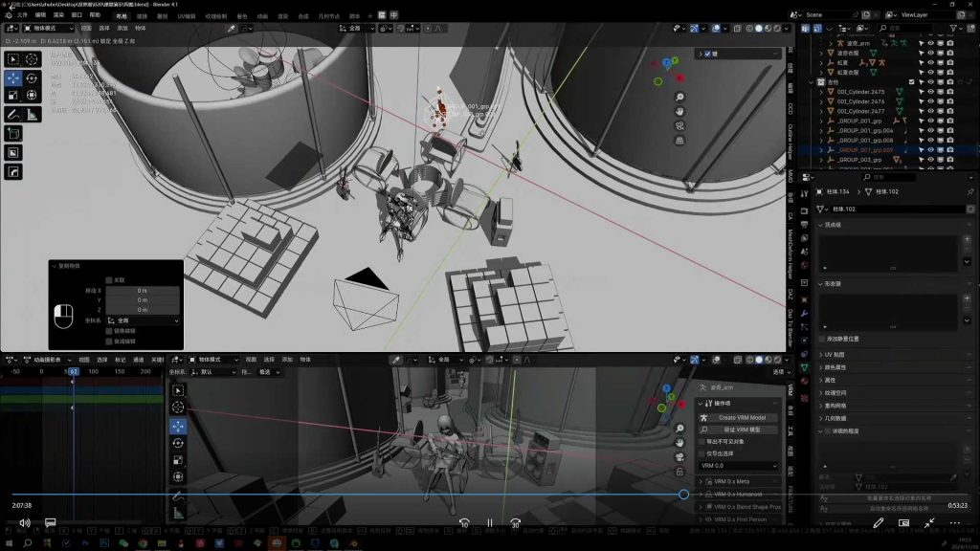Screen dimensions: 980x551
Task: Open the outliner filter funnel icon
Action: [x=954, y=27]
